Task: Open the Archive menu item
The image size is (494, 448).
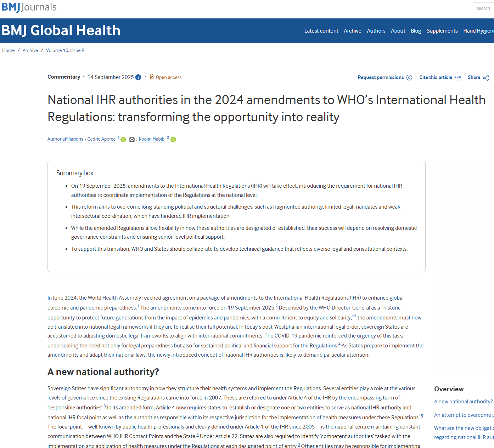Action: coord(352,31)
